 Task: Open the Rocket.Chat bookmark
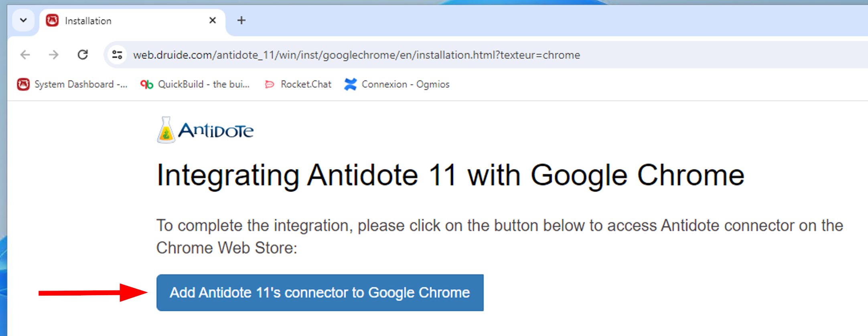click(x=306, y=84)
